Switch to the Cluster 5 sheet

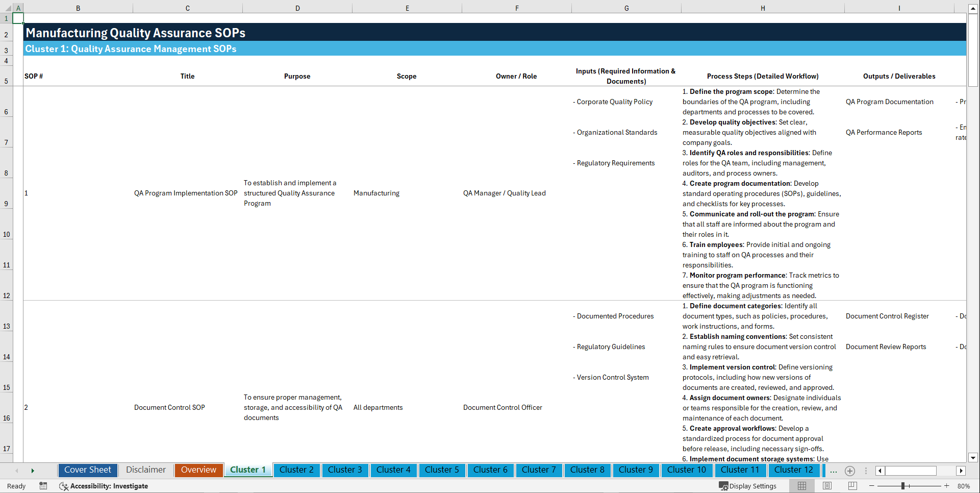point(442,470)
